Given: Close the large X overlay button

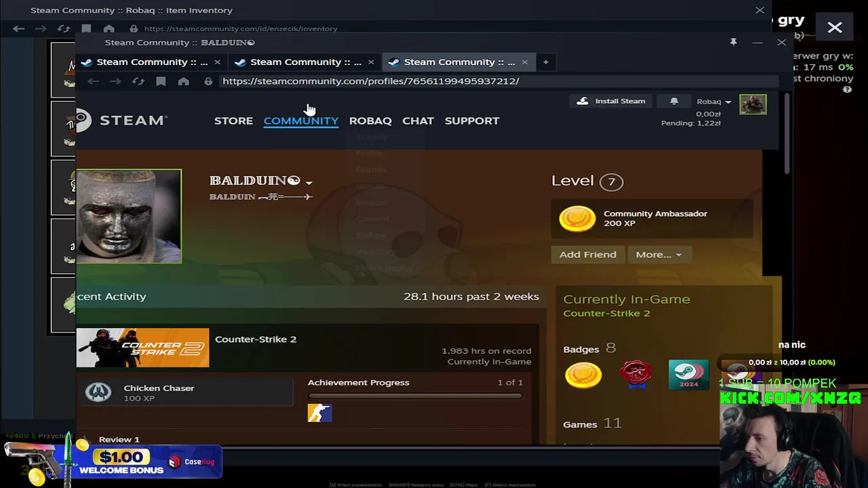Looking at the screenshot, I should (835, 28).
